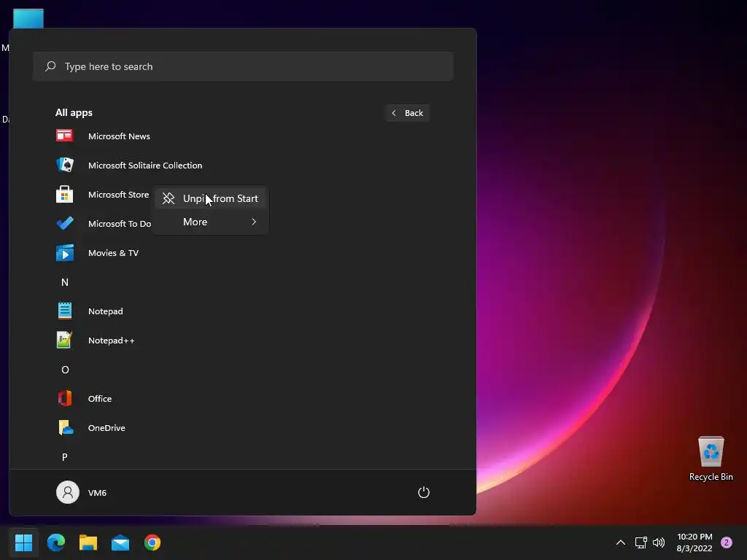Open the Notepad app icon
The height and width of the screenshot is (560, 747).
coord(64,311)
